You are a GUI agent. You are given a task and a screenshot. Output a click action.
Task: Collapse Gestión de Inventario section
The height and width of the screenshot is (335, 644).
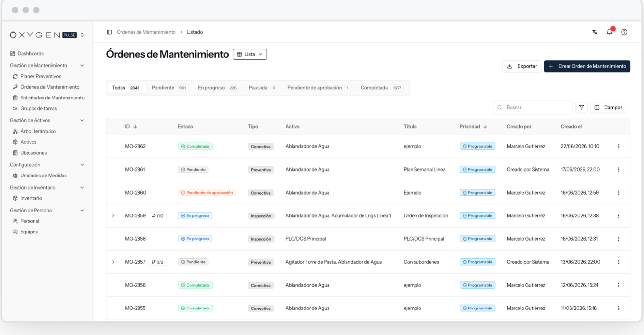(82, 187)
